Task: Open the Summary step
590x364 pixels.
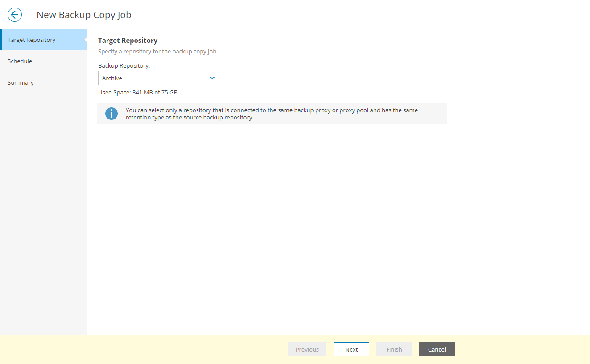Action: click(x=44, y=82)
